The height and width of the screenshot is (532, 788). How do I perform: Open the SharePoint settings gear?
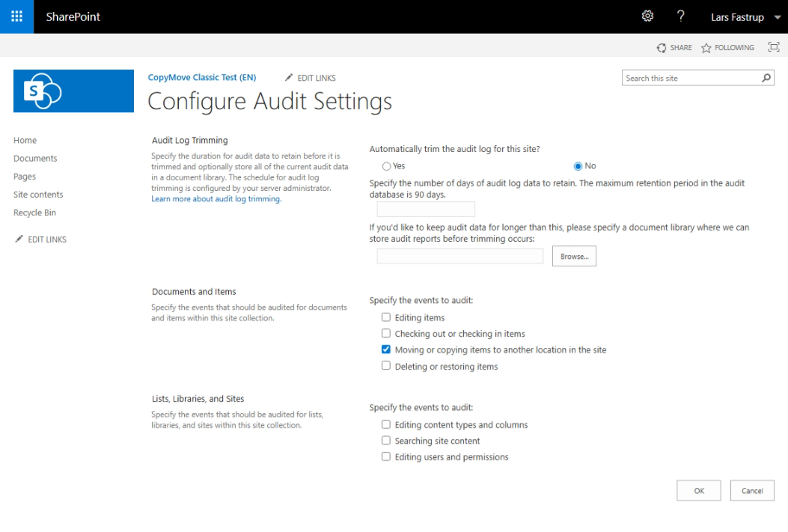[647, 16]
